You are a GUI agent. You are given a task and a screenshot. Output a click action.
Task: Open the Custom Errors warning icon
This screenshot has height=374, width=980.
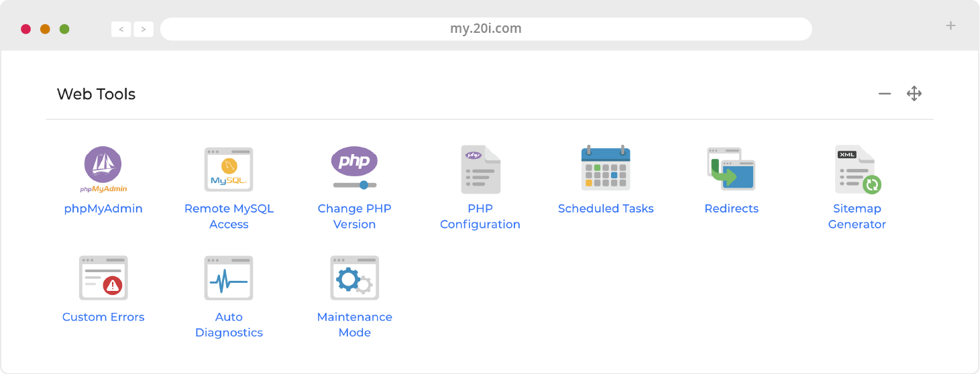[x=103, y=277]
